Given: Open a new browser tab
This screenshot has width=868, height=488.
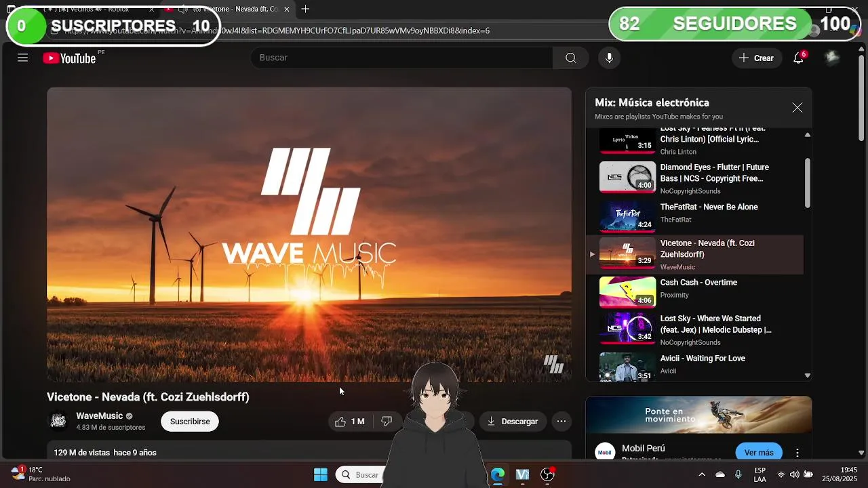Looking at the screenshot, I should [305, 9].
